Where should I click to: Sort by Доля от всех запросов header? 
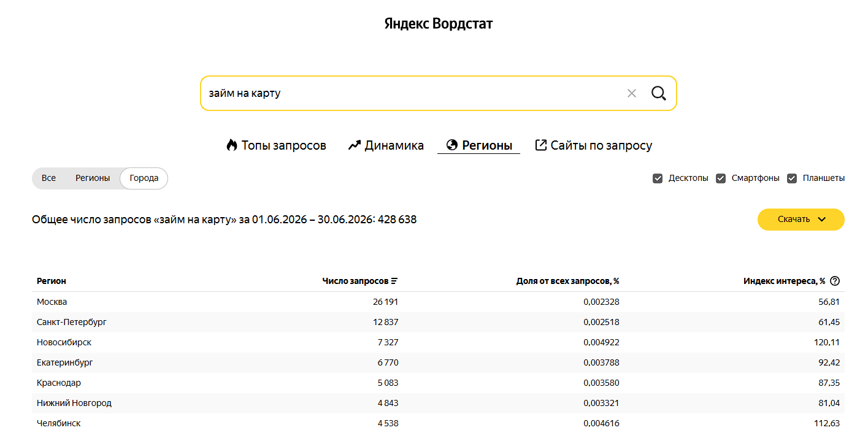567,281
